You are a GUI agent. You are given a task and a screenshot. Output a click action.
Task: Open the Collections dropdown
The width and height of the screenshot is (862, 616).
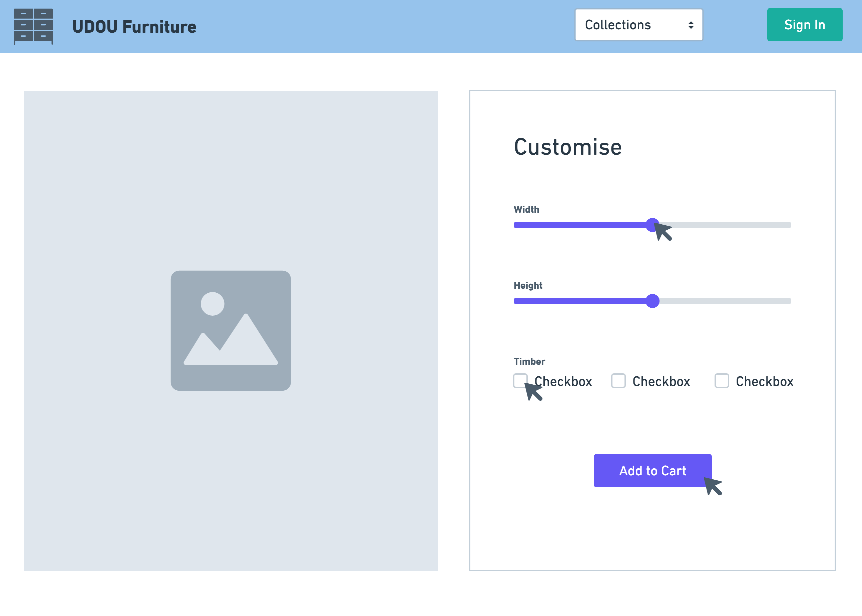pos(638,25)
